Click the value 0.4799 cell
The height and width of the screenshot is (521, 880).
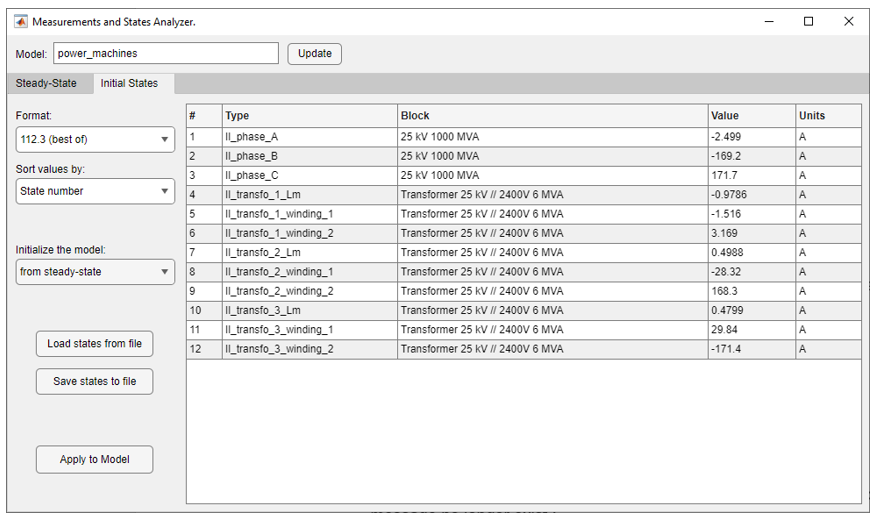(x=752, y=310)
